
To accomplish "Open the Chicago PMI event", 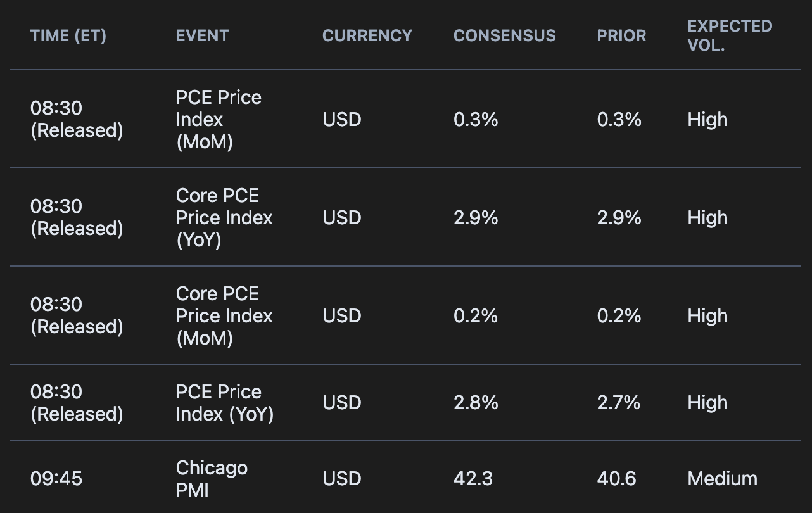I will pos(212,478).
